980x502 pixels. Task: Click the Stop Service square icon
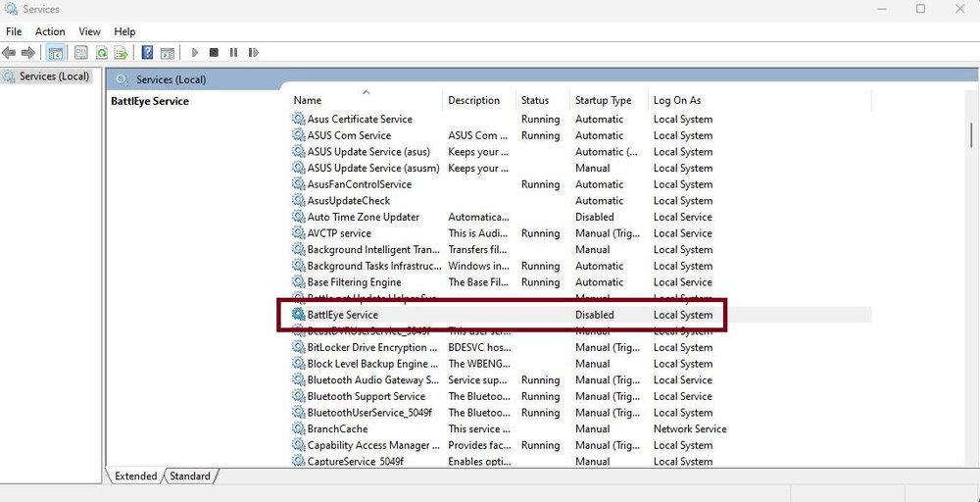214,53
